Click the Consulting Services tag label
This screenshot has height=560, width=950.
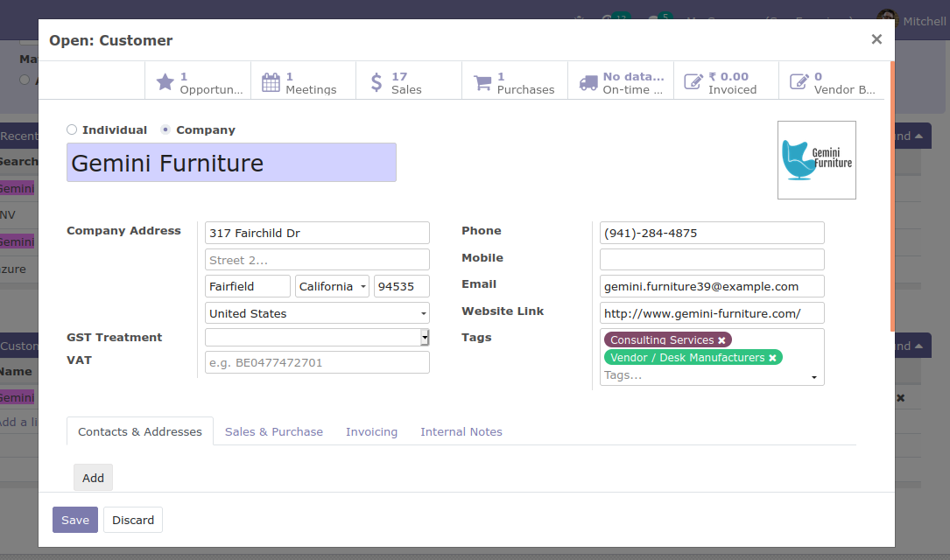(x=662, y=340)
